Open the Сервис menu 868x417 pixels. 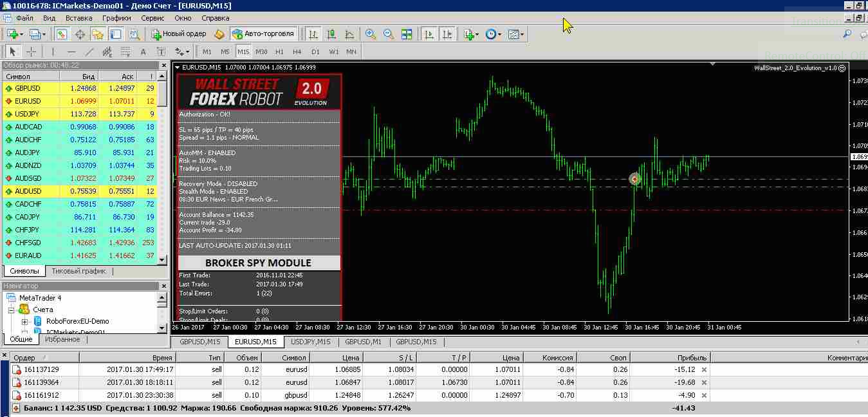[x=152, y=18]
